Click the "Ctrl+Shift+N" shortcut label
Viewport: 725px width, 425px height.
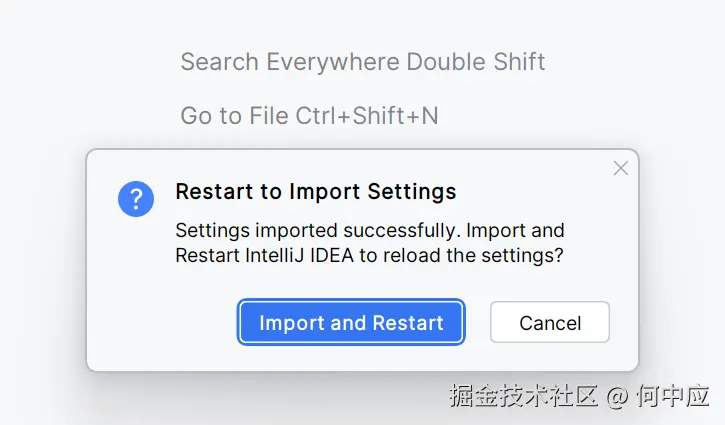[x=367, y=116]
